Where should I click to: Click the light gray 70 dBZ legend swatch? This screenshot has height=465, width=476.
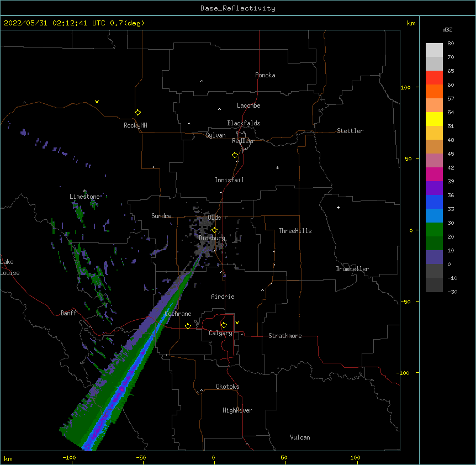click(434, 64)
